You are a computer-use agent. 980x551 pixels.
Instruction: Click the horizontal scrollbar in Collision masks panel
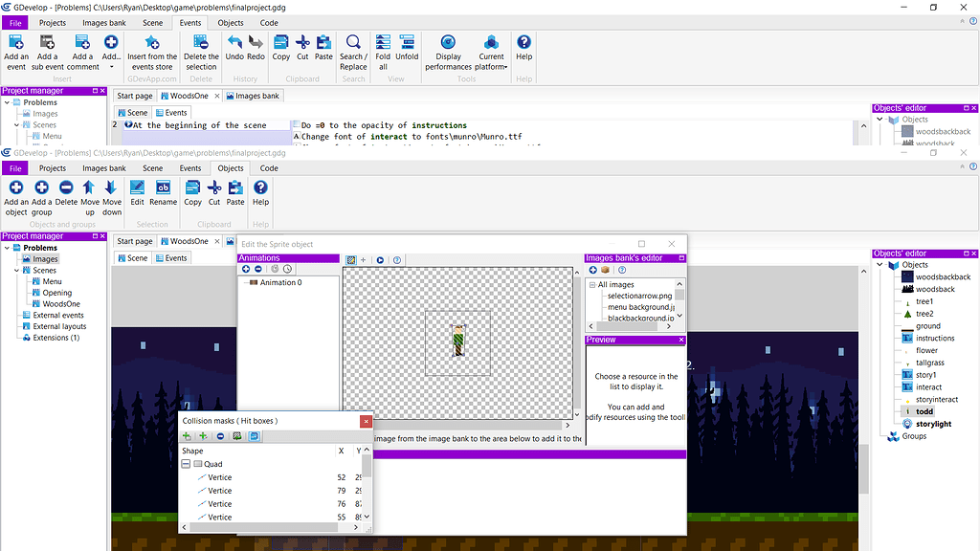tap(263, 525)
